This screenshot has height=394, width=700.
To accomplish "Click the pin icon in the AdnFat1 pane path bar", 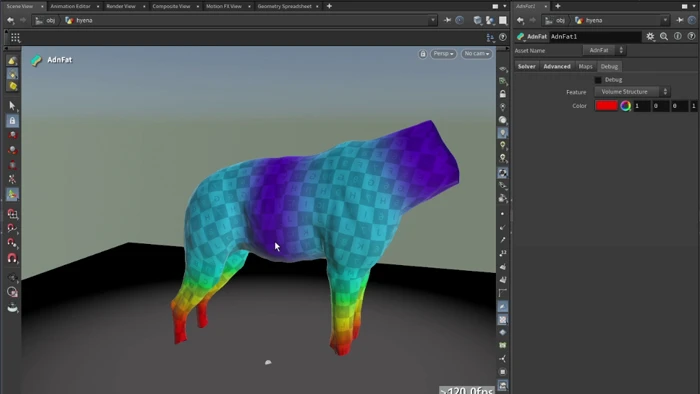I will coord(679,20).
